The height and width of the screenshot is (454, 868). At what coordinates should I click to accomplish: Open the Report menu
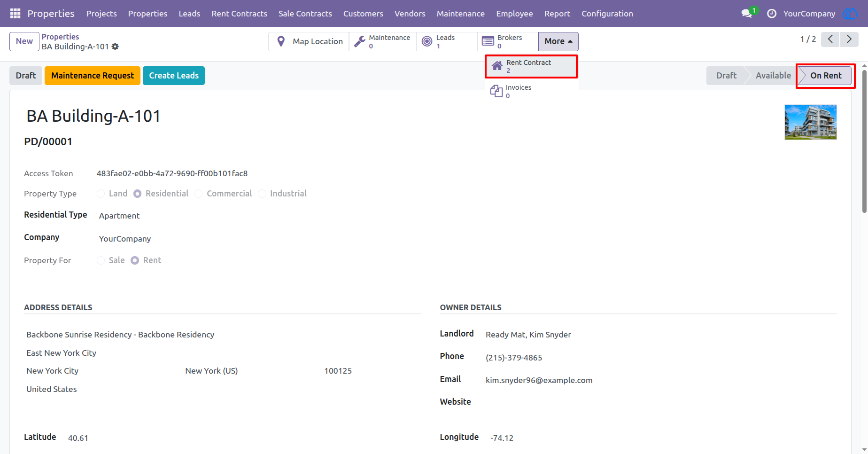click(x=557, y=14)
